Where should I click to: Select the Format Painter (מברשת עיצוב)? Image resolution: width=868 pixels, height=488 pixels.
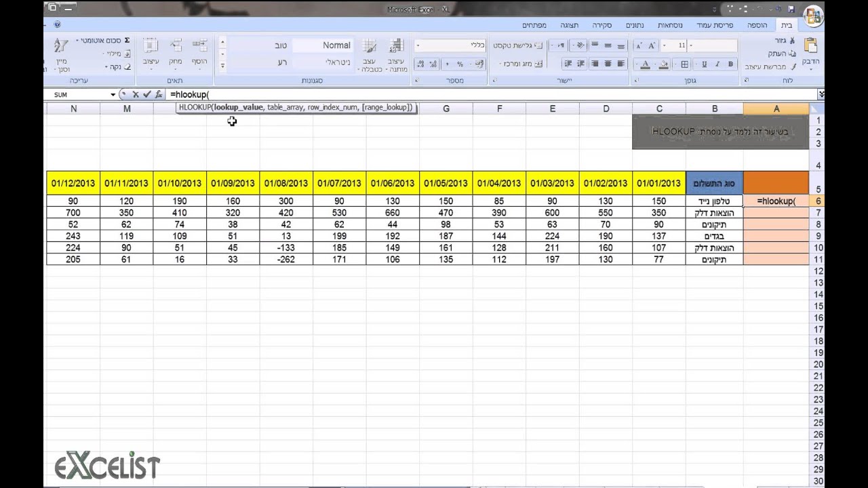(771, 66)
